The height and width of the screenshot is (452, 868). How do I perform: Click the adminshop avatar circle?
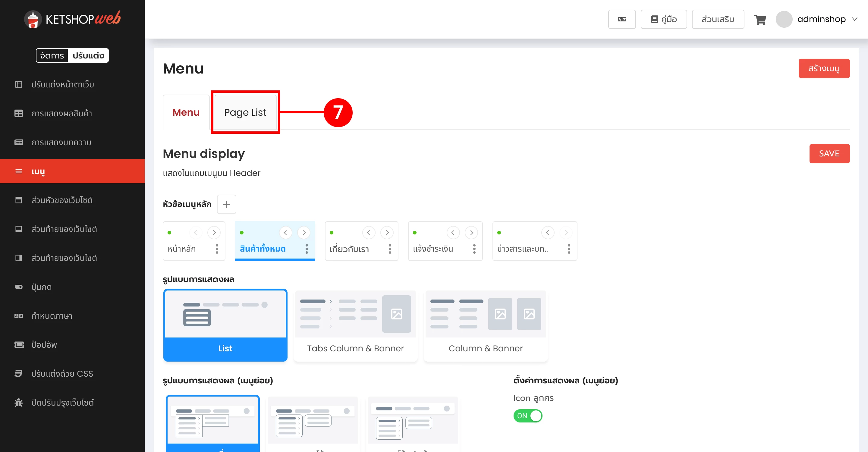[784, 19]
